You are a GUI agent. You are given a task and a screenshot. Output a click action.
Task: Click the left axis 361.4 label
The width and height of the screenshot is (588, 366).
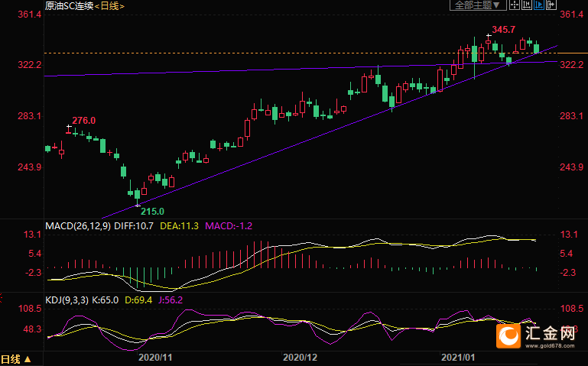(30, 15)
